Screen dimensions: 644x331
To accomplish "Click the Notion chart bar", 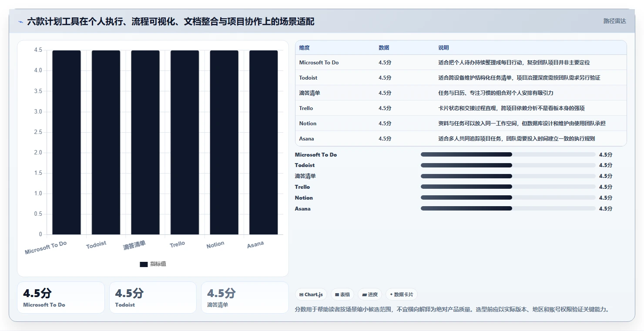I will coord(224,142).
